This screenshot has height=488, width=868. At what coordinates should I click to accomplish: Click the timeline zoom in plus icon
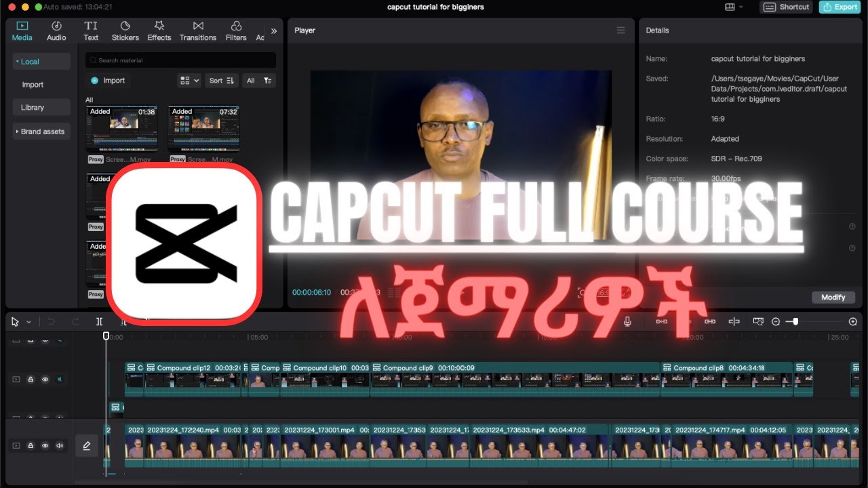(x=853, y=322)
